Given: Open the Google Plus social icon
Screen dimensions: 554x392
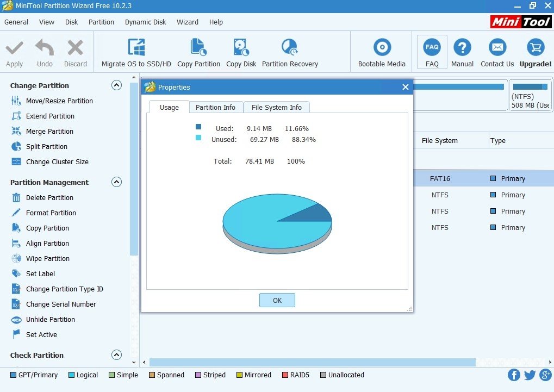Looking at the screenshot, I should coord(546,375).
